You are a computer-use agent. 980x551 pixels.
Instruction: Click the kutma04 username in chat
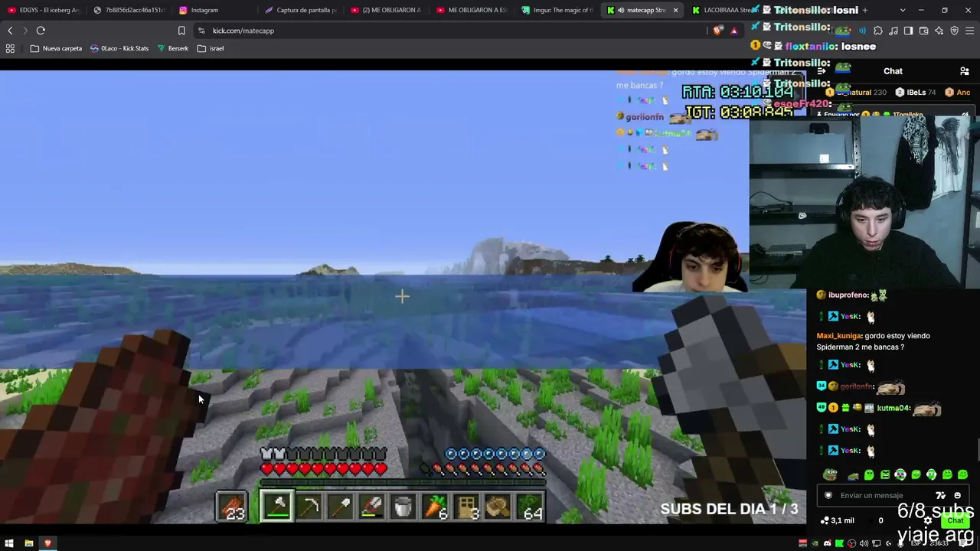pyautogui.click(x=893, y=408)
